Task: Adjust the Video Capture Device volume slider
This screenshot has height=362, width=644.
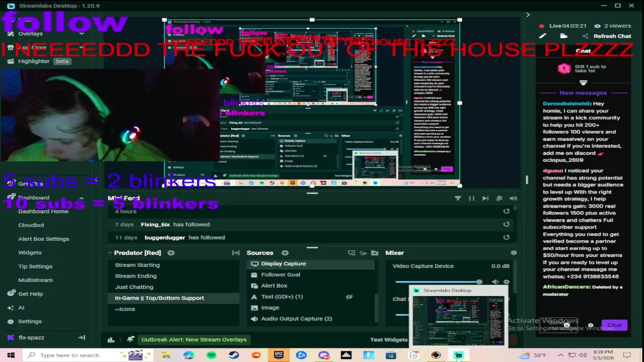Action: 438,282
